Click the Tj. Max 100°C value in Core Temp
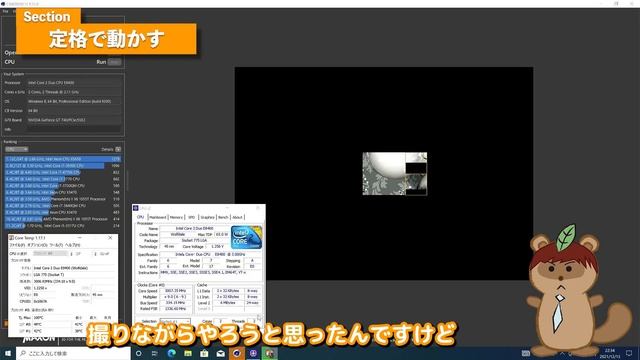The height and width of the screenshot is (360, 640). coord(52,318)
